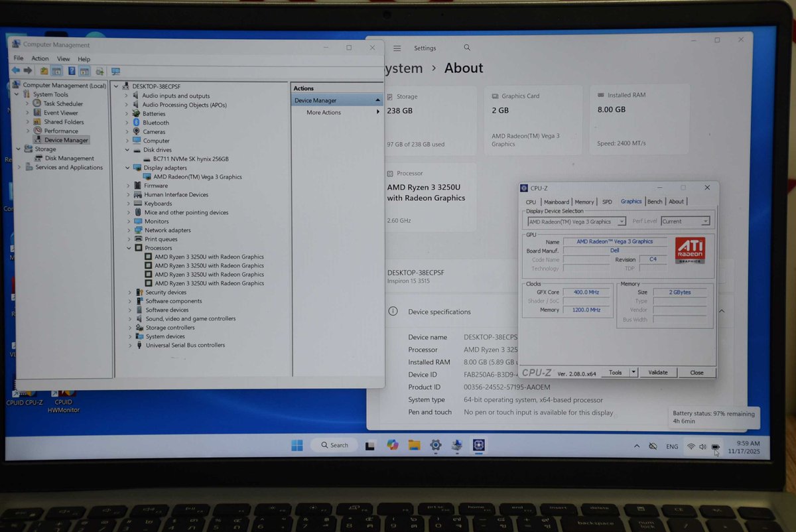Click the volume speaker icon in tray
Screen dimensions: 796x532
click(702, 446)
